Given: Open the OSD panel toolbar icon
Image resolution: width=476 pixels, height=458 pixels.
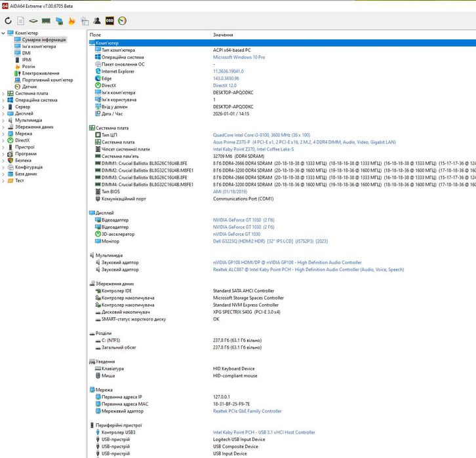Looking at the screenshot, I should (109, 20).
